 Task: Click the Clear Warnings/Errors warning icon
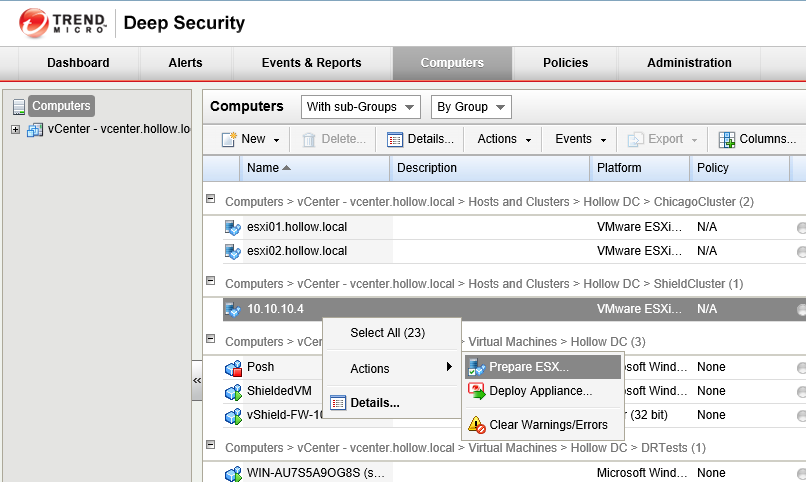coord(476,425)
